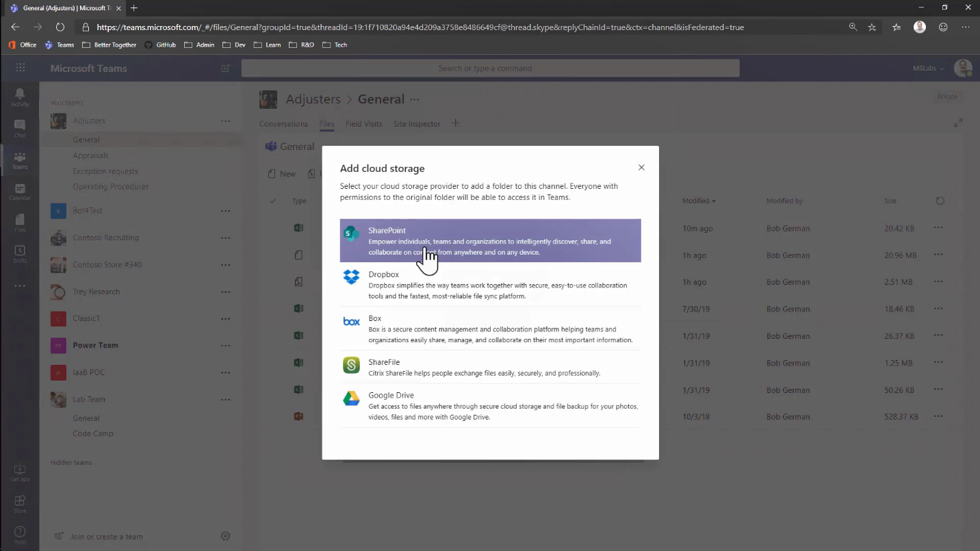Click New file button
980x551 pixels.
(x=281, y=174)
